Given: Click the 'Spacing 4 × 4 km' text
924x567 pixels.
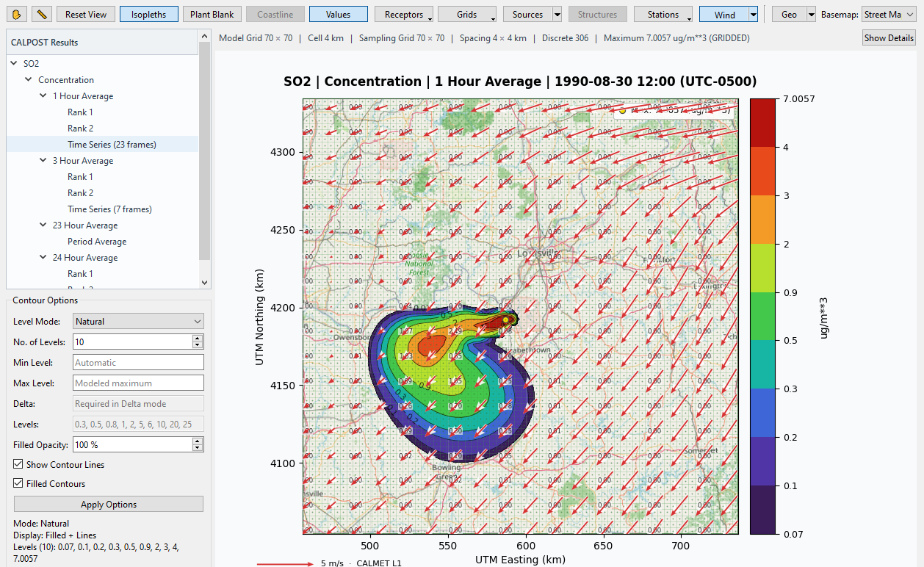Looking at the screenshot, I should coord(493,38).
